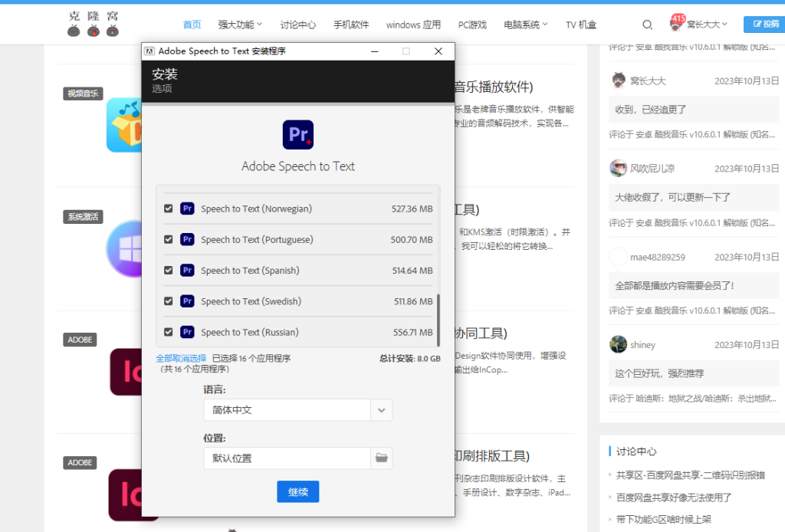
Task: Click the 556.71 MB size for Russian
Action: (413, 333)
